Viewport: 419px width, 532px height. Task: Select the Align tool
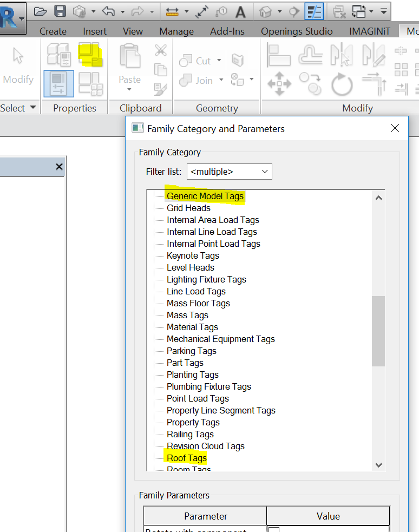point(279,54)
